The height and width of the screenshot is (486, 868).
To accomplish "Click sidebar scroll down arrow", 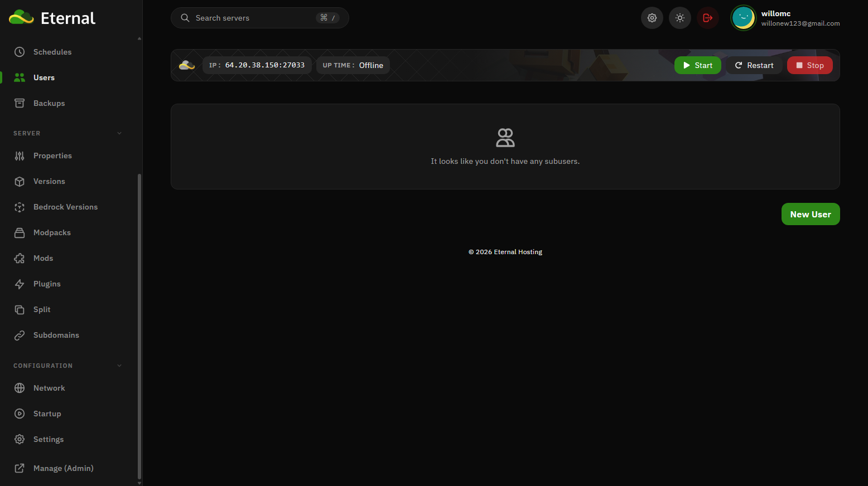I will [139, 483].
